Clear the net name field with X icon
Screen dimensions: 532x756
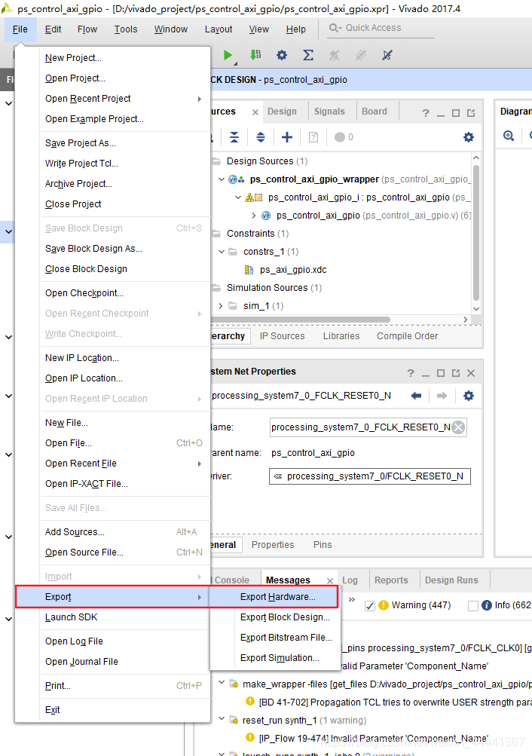[x=459, y=427]
